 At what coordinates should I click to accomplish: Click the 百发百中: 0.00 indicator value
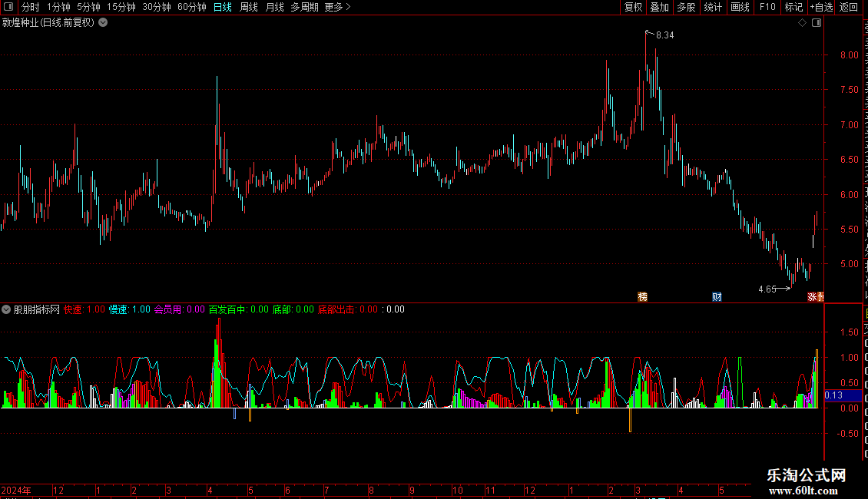point(239,309)
